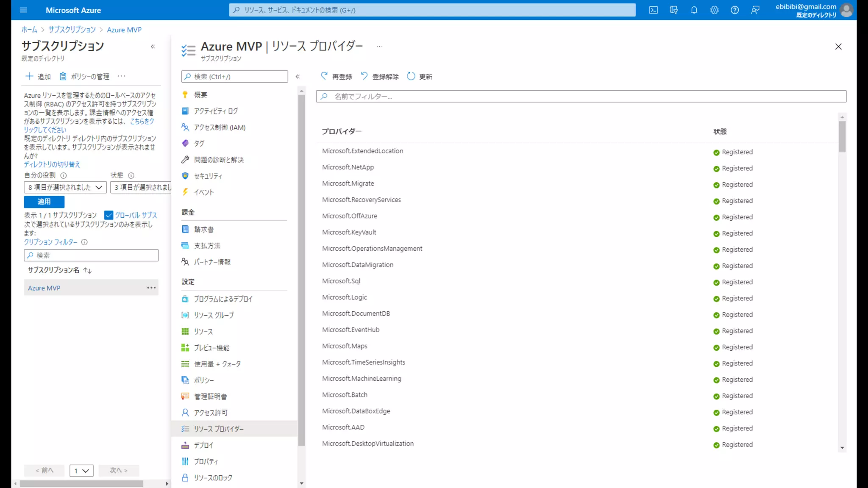868x488 pixels.
Task: Collapse the subscriptions panel with chevron
Action: coord(153,47)
